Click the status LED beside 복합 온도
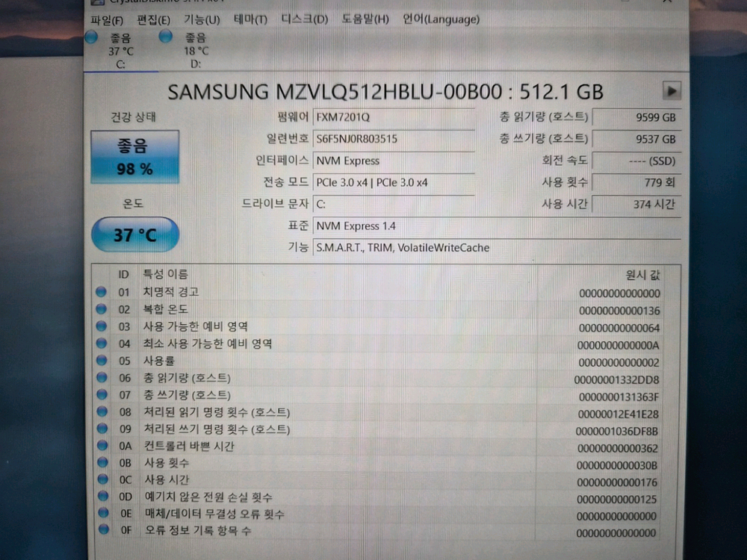The height and width of the screenshot is (560, 747). (x=101, y=308)
